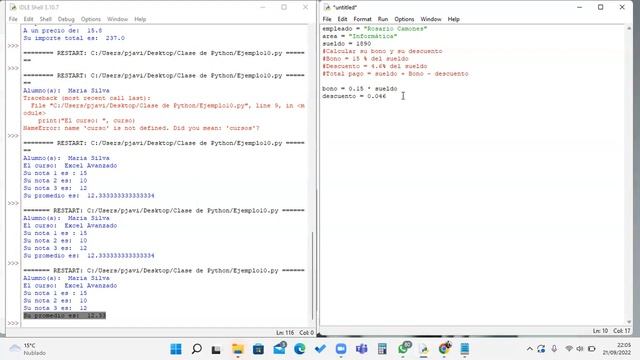
Task: Open the blue notepad app on the taskbar
Action: [x=465, y=349]
